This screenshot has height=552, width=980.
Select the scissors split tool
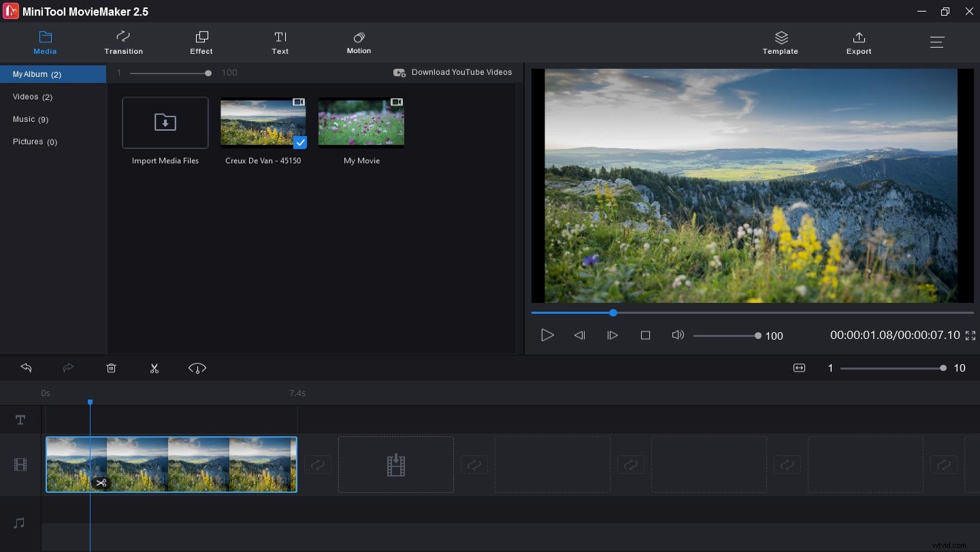pos(154,368)
